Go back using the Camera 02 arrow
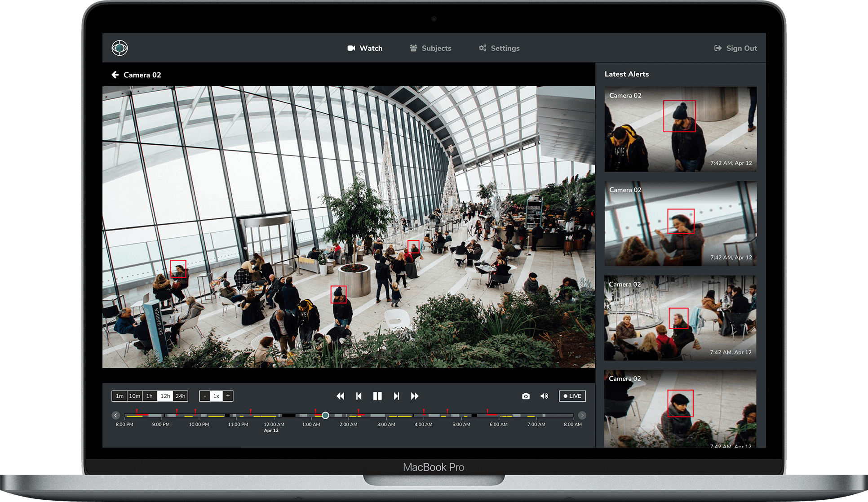868x502 pixels. pyautogui.click(x=115, y=75)
